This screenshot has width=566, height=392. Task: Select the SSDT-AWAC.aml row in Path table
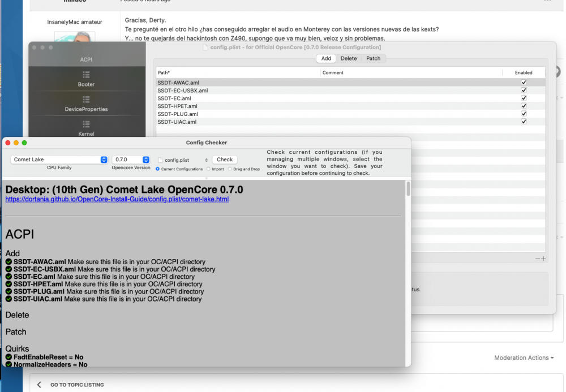350,82
